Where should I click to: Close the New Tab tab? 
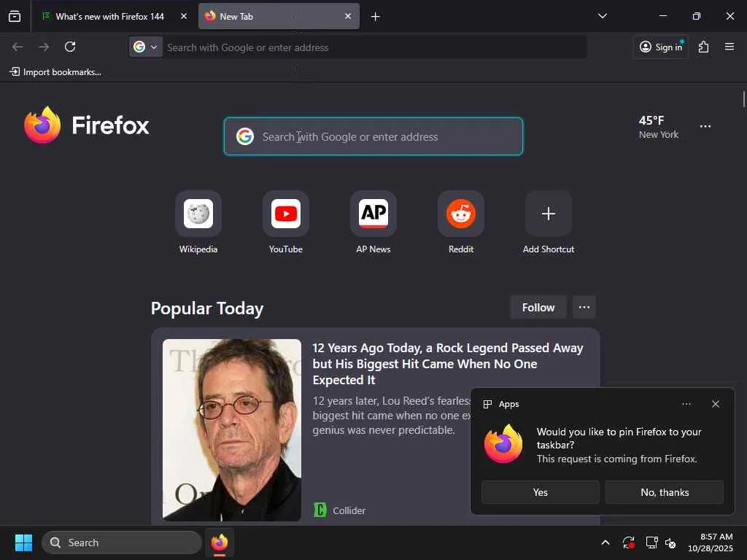coord(348,16)
